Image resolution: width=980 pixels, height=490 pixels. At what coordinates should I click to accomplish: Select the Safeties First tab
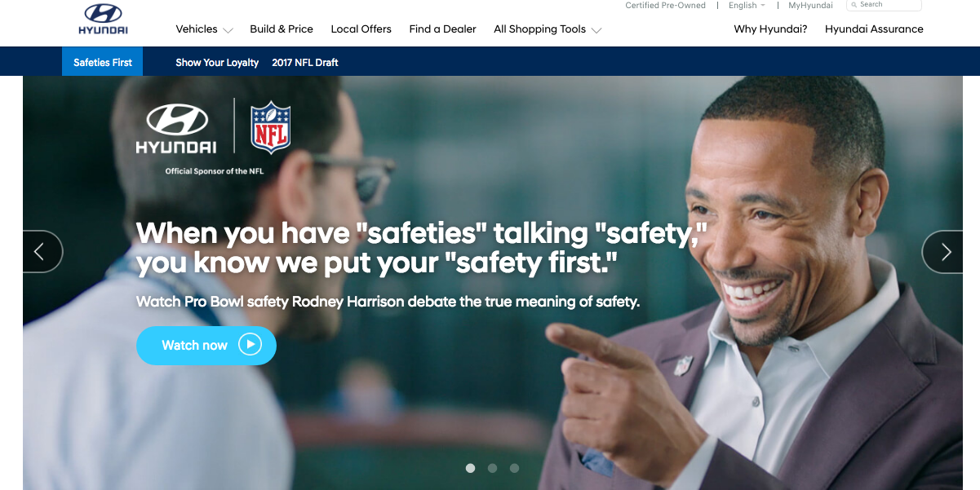pyautogui.click(x=103, y=62)
